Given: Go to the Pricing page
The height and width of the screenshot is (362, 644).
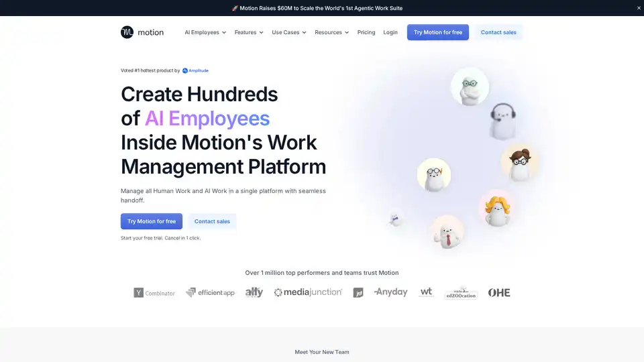Looking at the screenshot, I should click(x=366, y=32).
